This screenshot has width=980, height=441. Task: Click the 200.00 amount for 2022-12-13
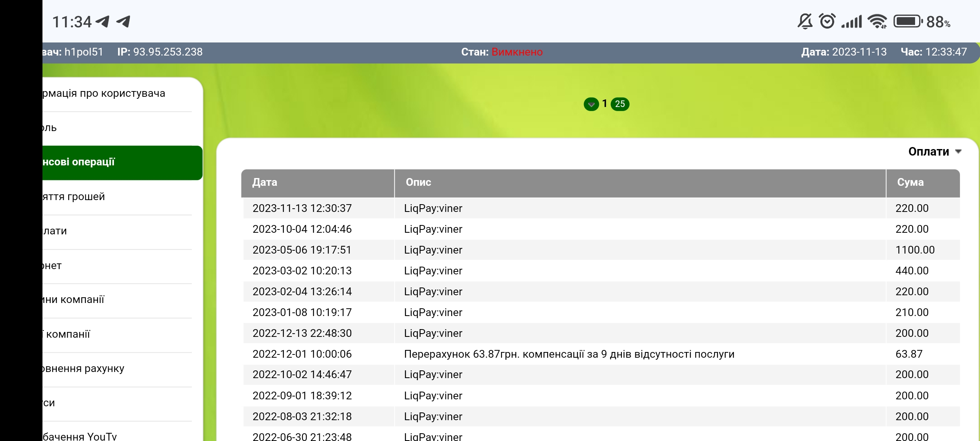[x=912, y=333]
